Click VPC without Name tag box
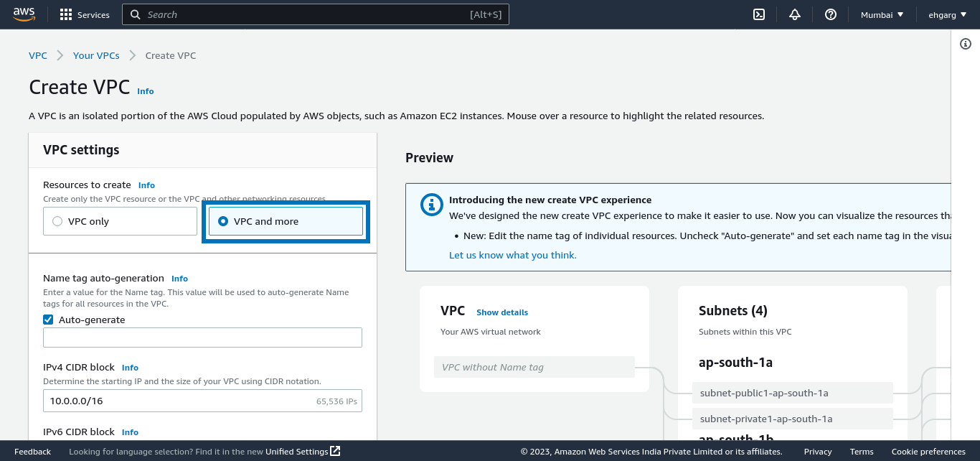The height and width of the screenshot is (461, 980). coord(534,367)
